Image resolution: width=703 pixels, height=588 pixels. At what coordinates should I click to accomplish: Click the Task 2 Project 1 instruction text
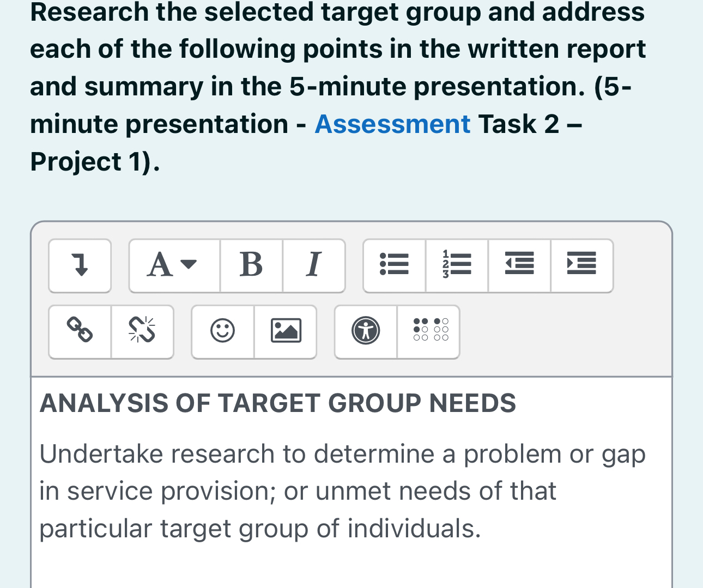(530, 124)
